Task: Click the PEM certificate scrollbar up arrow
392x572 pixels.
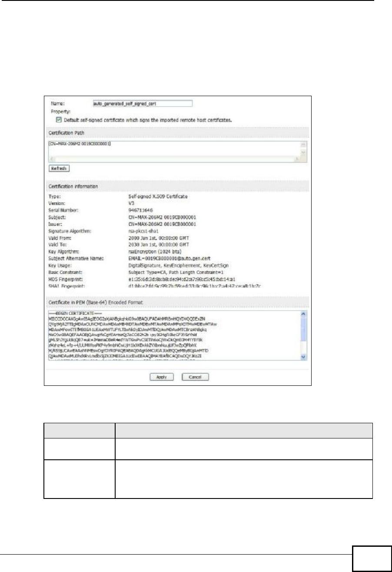Action: (303, 313)
